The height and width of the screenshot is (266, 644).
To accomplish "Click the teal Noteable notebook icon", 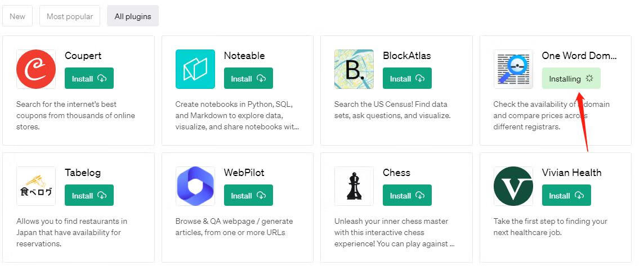I will pos(195,69).
